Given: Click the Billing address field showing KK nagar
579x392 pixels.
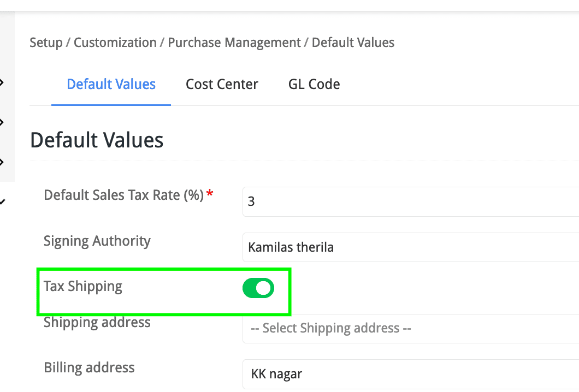Looking at the screenshot, I should [x=410, y=374].
